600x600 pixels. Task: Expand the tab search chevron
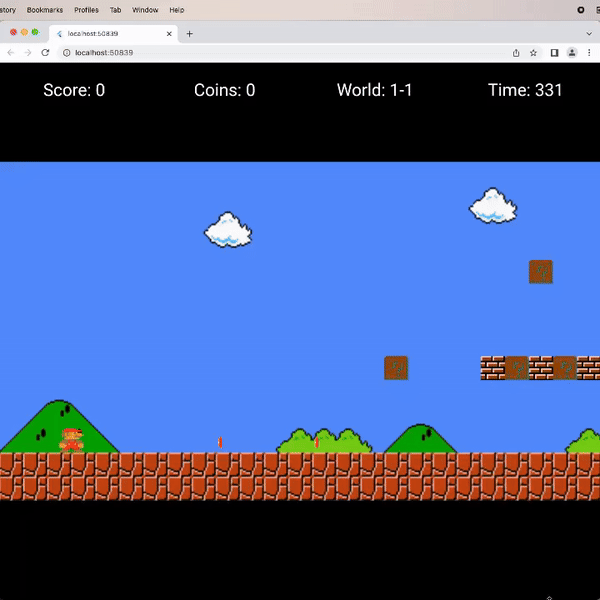[x=589, y=33]
